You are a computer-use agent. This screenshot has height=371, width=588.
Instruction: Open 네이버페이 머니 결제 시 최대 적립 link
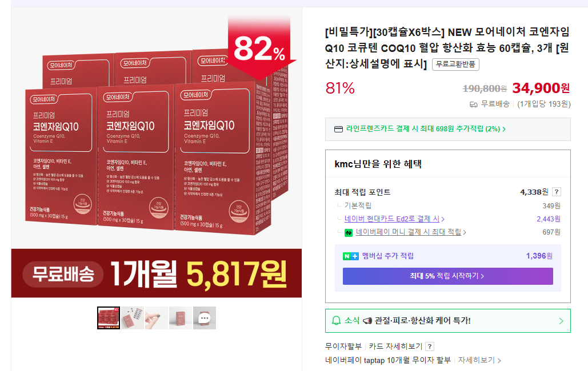pos(411,232)
